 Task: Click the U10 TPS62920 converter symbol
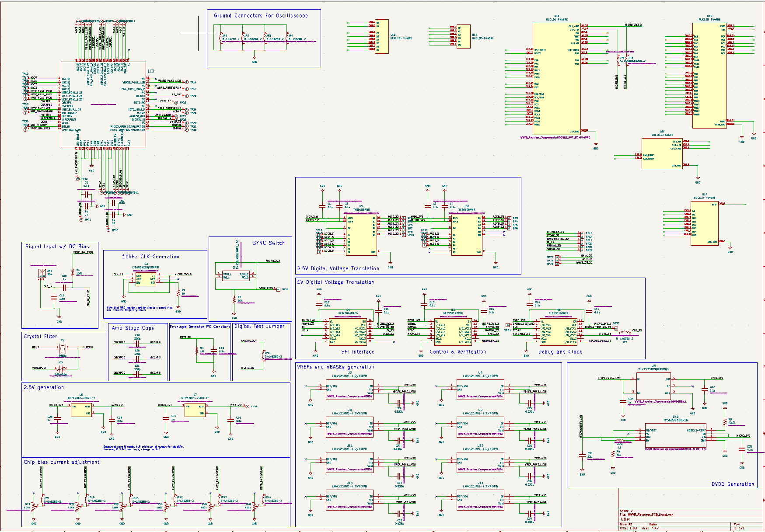click(x=675, y=436)
